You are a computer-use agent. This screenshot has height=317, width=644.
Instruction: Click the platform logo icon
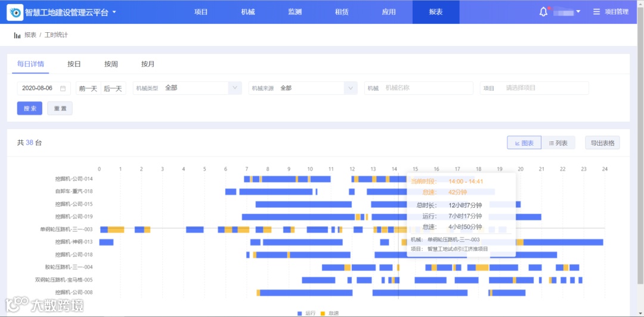click(x=15, y=13)
